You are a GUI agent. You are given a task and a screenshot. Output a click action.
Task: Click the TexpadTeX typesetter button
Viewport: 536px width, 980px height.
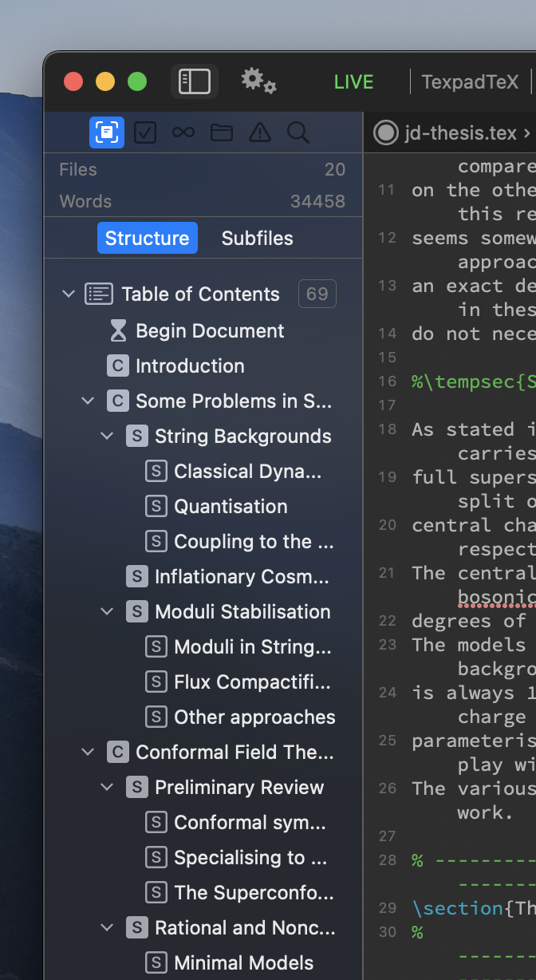click(x=470, y=82)
